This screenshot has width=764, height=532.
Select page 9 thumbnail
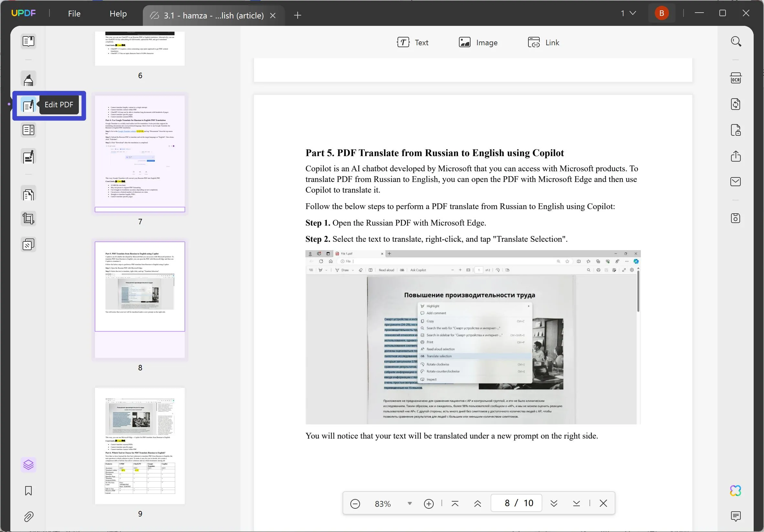point(140,446)
